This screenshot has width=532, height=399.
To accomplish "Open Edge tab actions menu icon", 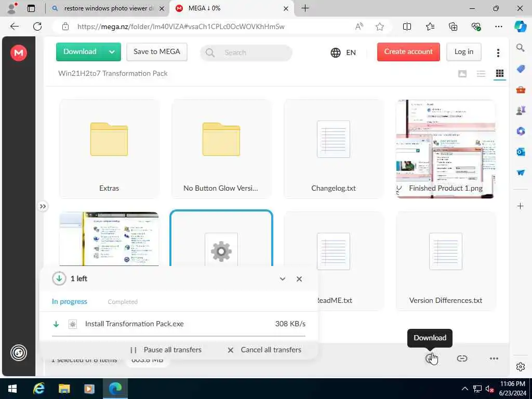I will coord(31,8).
